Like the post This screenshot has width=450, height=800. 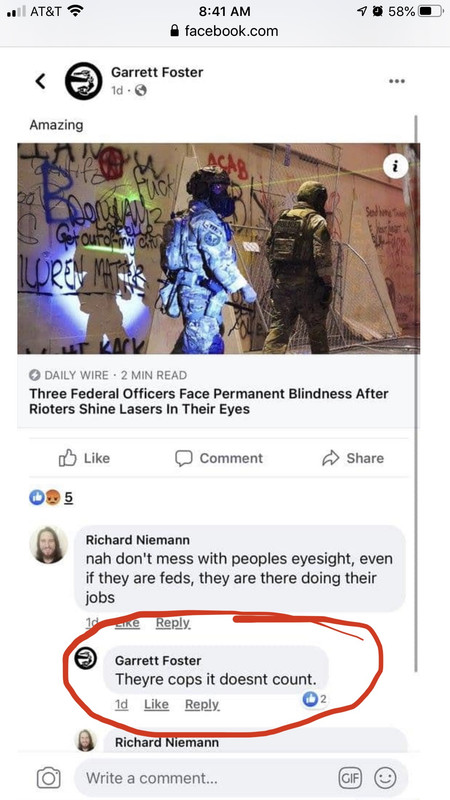(x=85, y=458)
